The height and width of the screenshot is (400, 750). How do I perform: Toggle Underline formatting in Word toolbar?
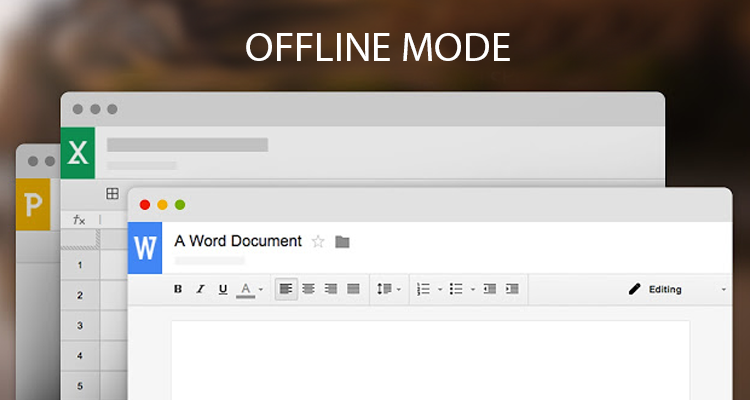(x=223, y=289)
